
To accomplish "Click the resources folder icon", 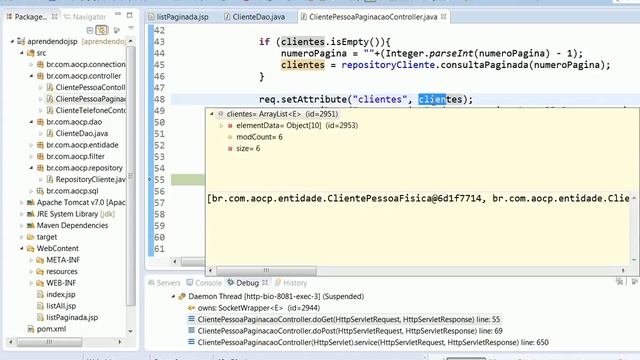I will pyautogui.click(x=40, y=271).
